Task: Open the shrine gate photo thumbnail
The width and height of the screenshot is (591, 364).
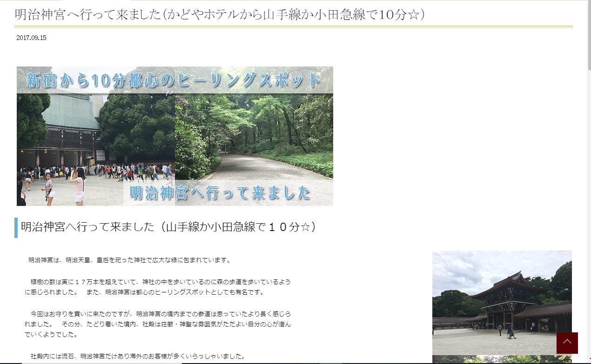Action: pos(502,303)
